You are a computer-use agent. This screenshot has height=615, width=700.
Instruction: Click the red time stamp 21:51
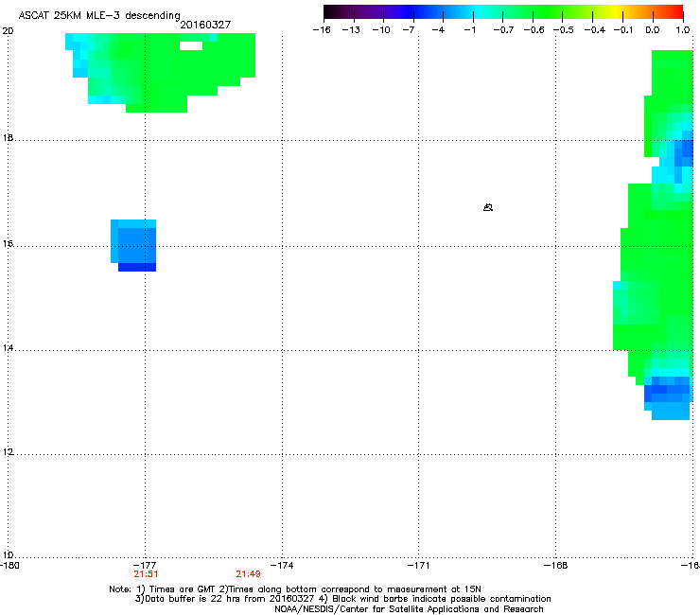pos(146,574)
